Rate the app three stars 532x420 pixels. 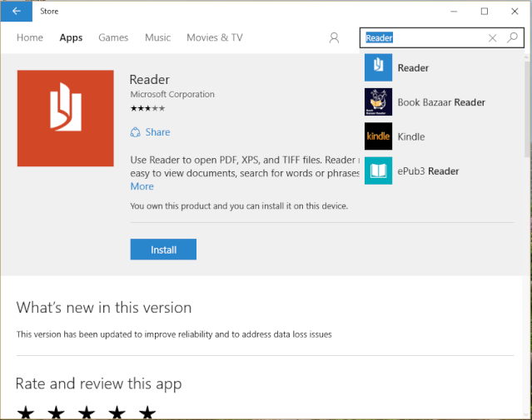tap(87, 413)
